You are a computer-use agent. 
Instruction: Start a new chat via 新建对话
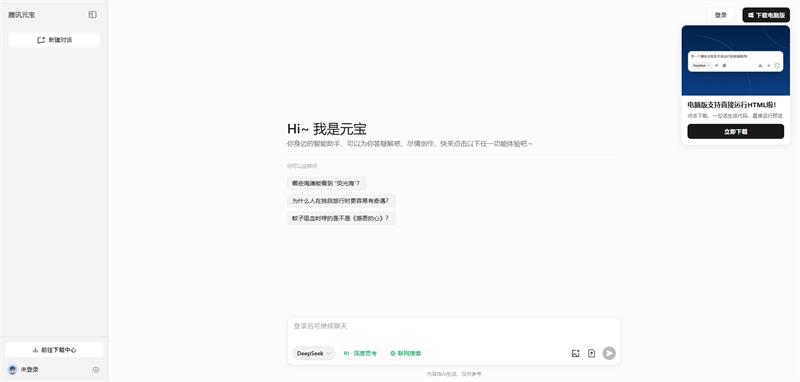click(x=54, y=40)
